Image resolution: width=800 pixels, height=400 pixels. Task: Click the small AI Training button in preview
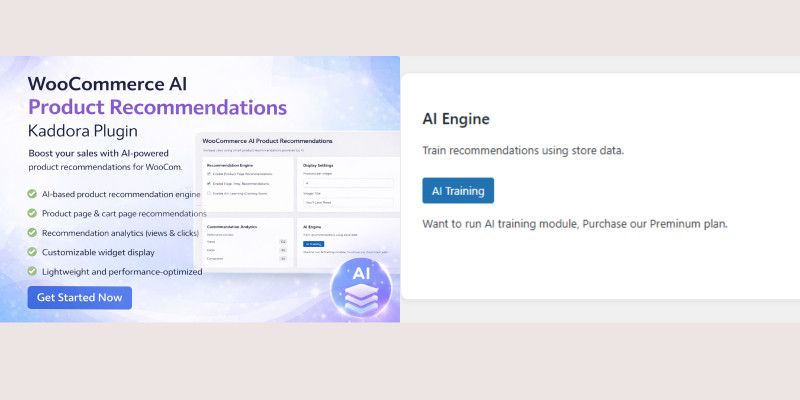pyautogui.click(x=313, y=243)
